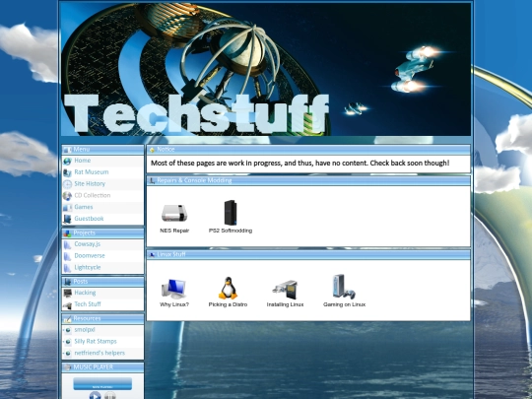This screenshot has height=399, width=532.
Task: Open the Gaming on Linux console icon
Action: pyautogui.click(x=344, y=287)
